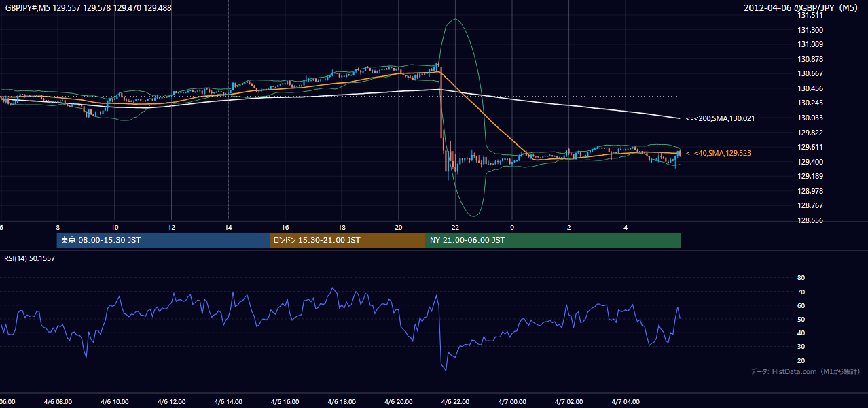Click price axis label 128.767
This screenshot has height=408, width=868.
[810, 205]
